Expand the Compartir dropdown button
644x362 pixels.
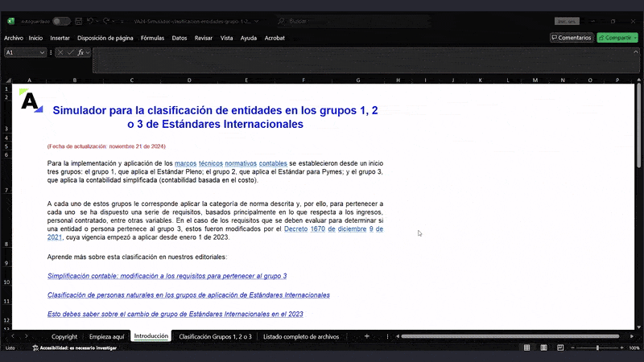point(634,37)
